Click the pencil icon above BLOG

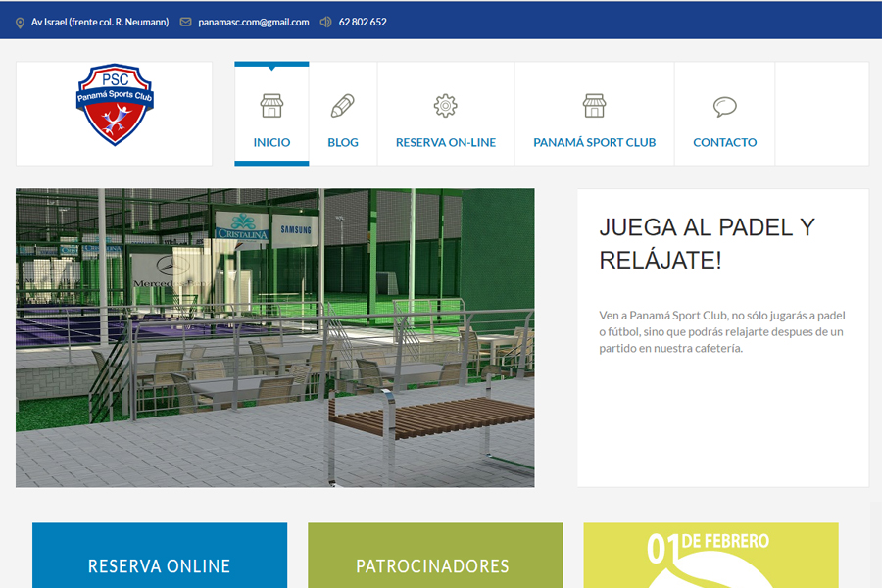coord(342,106)
